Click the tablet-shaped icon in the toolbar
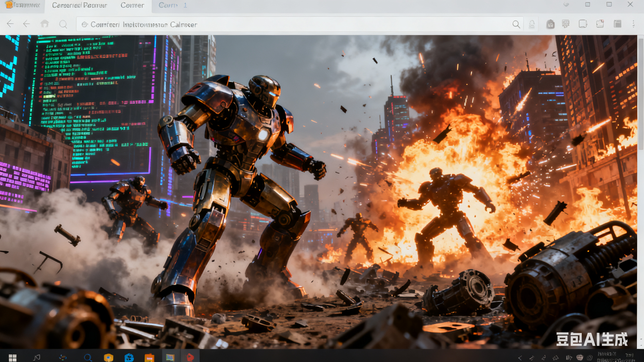Viewport: 644px width, 362px height. pos(583,24)
